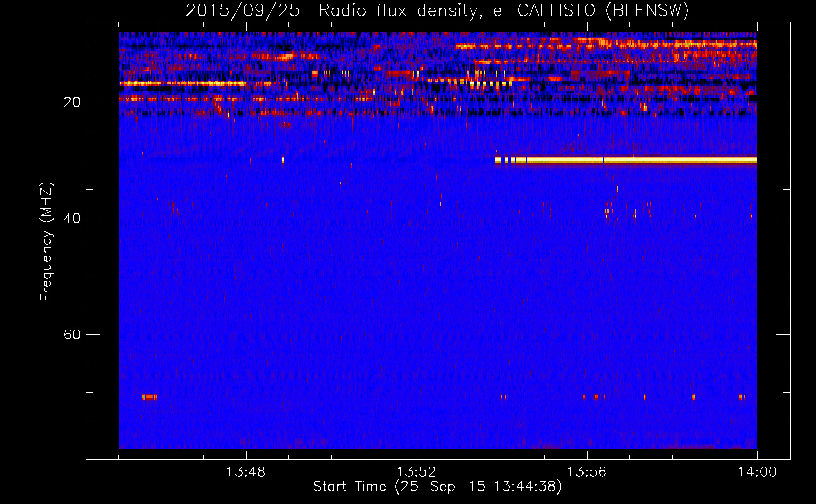Click the 13:56 time tick label
Screen dimensions: 816x504
[x=587, y=472]
